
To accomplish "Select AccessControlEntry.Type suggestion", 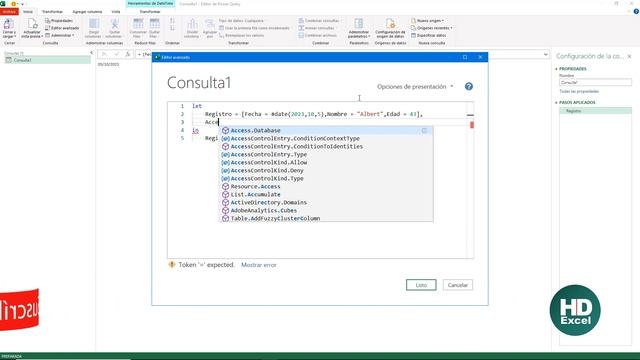I will [326, 154].
